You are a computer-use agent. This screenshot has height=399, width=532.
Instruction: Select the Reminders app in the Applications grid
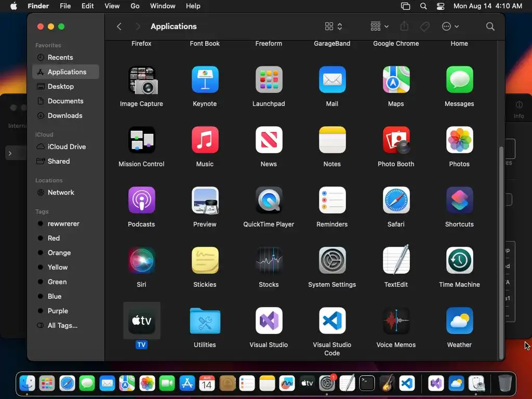332,200
